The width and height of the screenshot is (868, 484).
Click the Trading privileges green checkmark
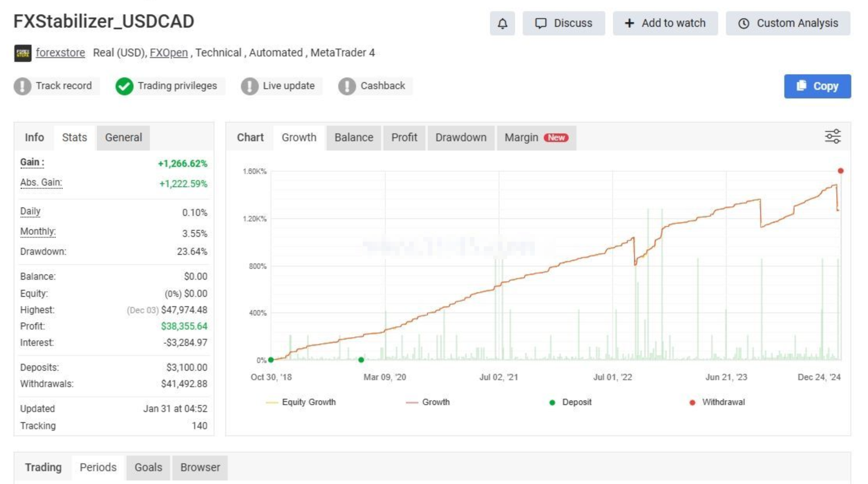[x=124, y=86]
